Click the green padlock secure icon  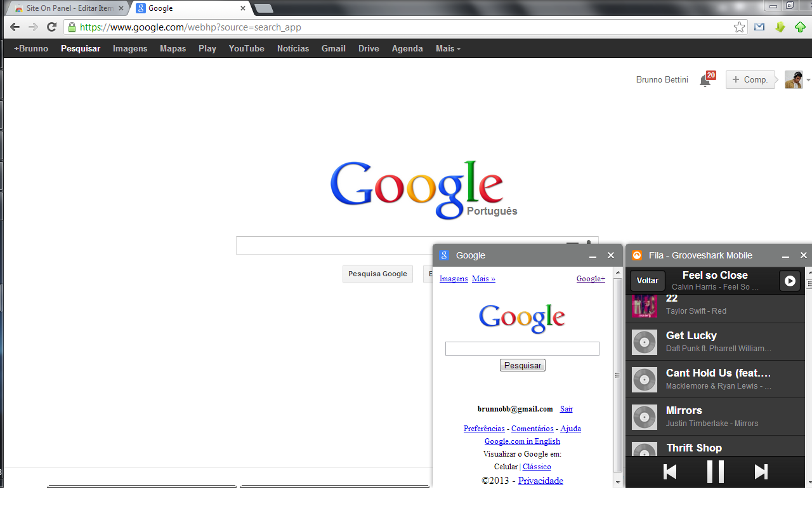point(72,27)
